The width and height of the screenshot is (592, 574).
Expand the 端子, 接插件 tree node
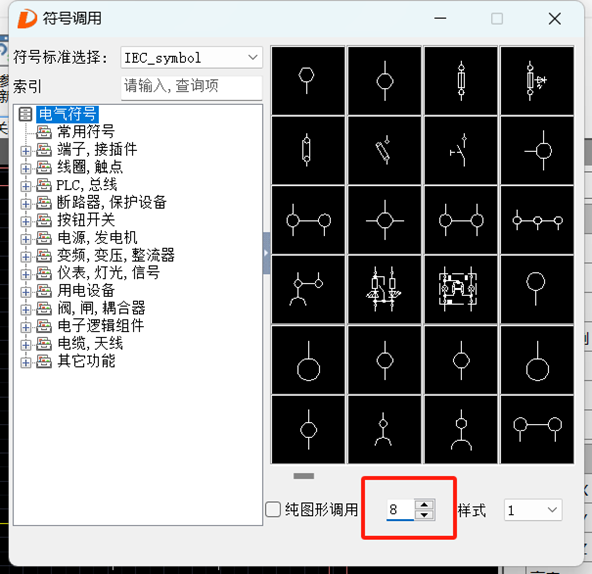[x=26, y=151]
